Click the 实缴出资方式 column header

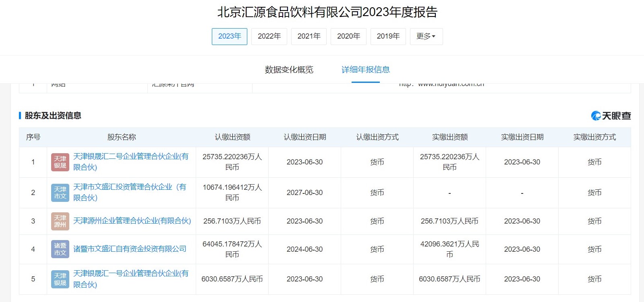(x=595, y=137)
